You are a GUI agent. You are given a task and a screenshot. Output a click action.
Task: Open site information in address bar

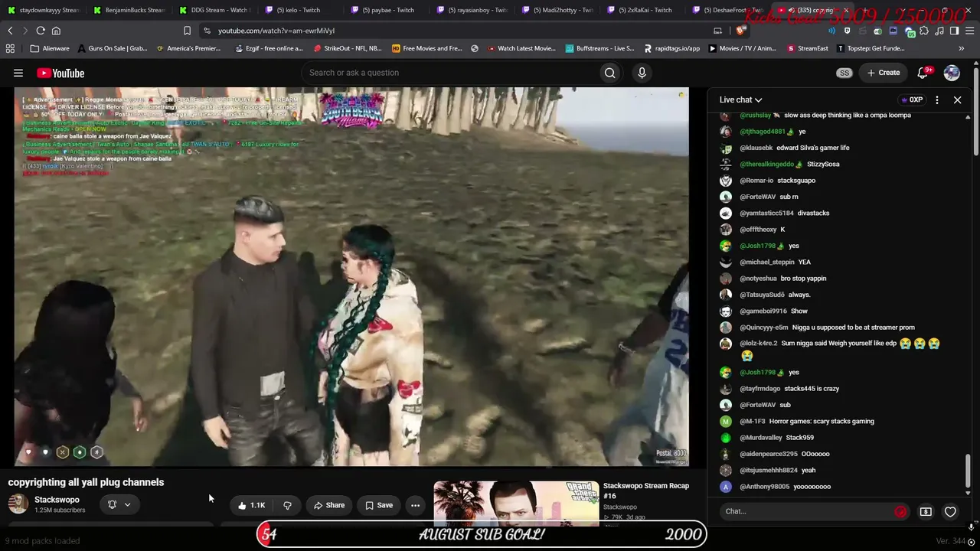207,31
